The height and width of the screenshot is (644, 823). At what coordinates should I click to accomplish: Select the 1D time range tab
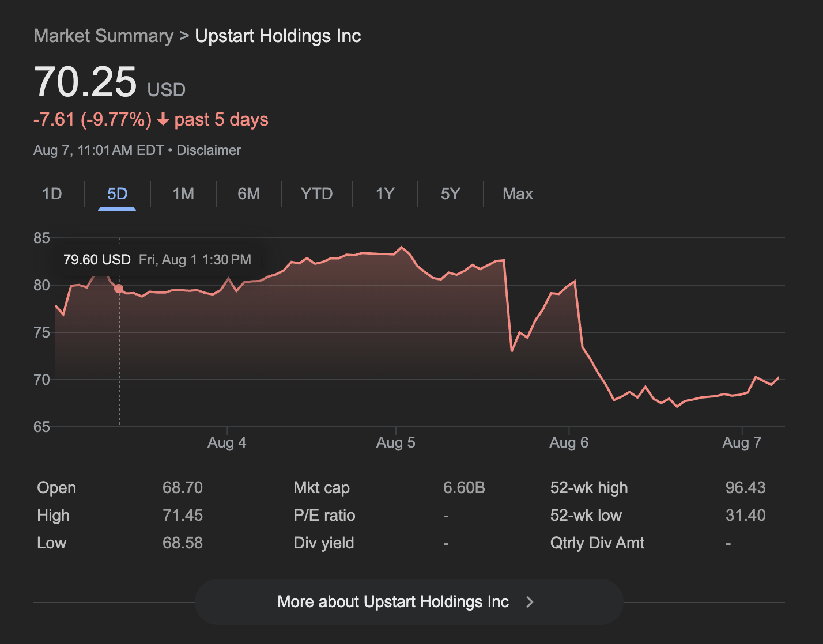(x=52, y=194)
